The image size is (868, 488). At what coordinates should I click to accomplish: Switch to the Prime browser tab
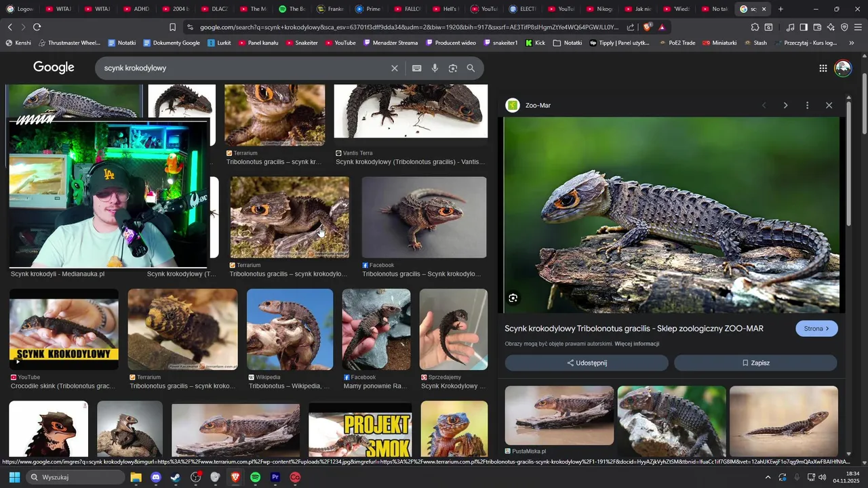tap(368, 9)
